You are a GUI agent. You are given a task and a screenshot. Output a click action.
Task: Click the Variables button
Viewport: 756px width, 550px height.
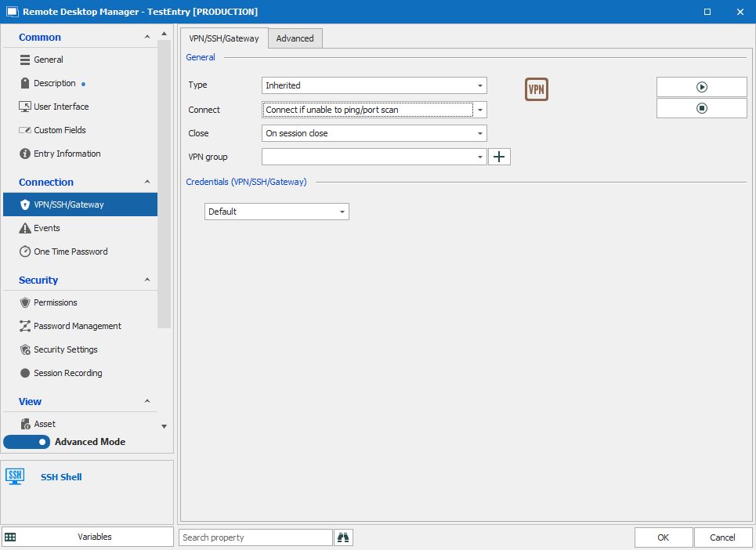pyautogui.click(x=87, y=537)
